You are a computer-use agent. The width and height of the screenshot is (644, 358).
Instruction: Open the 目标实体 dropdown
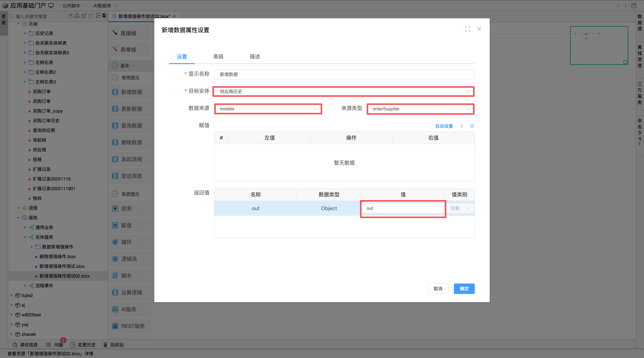343,92
